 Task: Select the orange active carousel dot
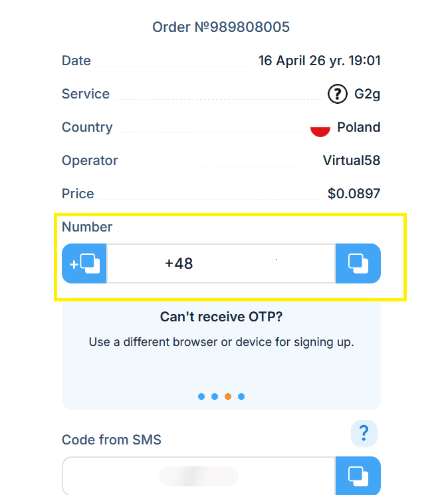point(228,397)
